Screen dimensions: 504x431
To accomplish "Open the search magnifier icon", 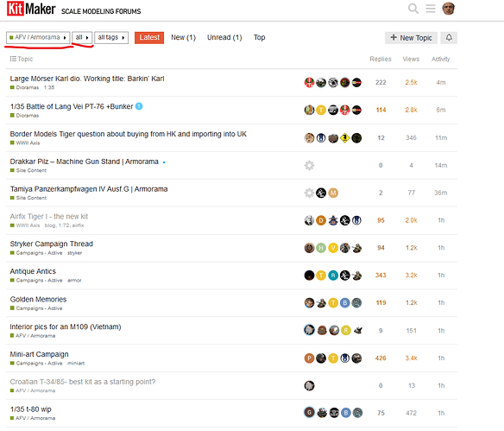I will coord(413,9).
